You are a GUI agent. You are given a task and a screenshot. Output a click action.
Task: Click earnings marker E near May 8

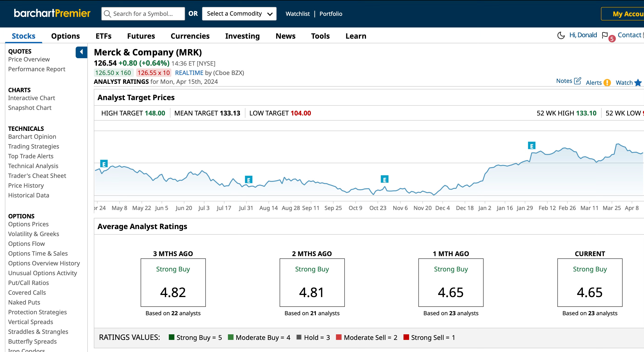104,164
